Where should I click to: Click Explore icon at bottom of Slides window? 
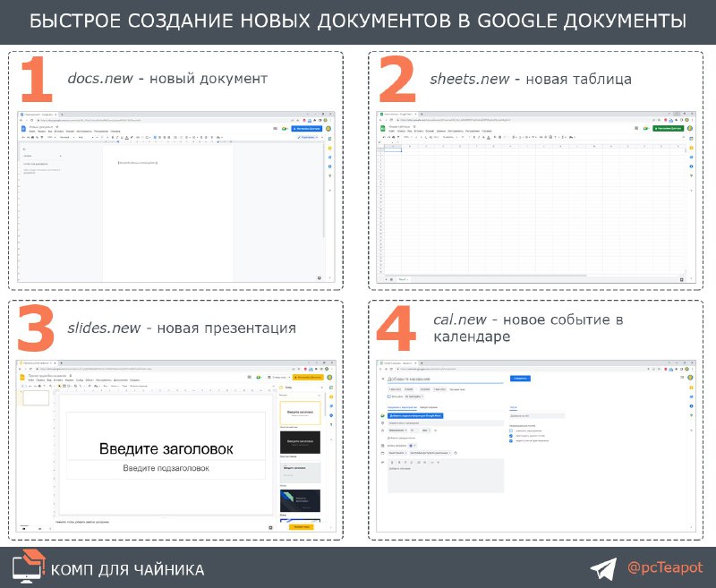tap(270, 527)
